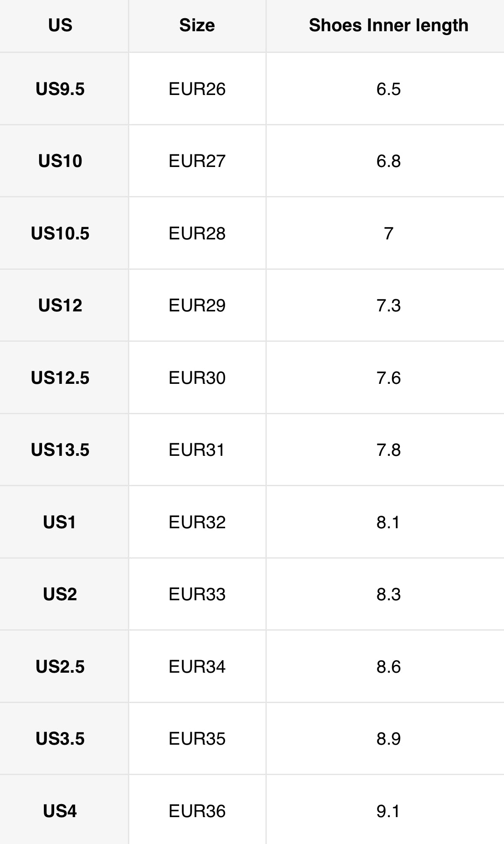This screenshot has width=504, height=844.
Task: Select the US10.5 row label
Action: click(60, 233)
